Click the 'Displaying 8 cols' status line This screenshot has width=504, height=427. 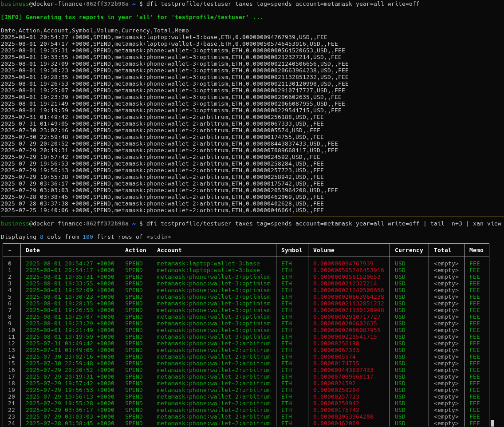pos(86,237)
